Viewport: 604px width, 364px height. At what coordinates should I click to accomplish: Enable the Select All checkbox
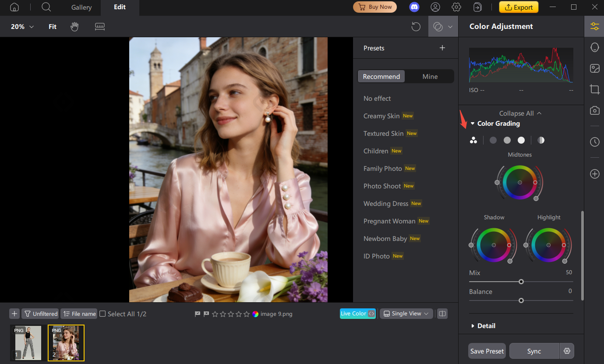(x=102, y=314)
